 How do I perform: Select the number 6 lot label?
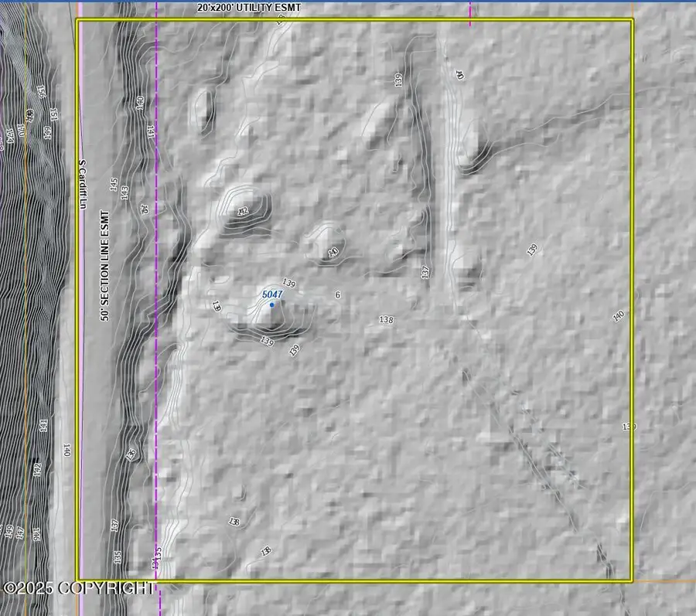click(337, 294)
